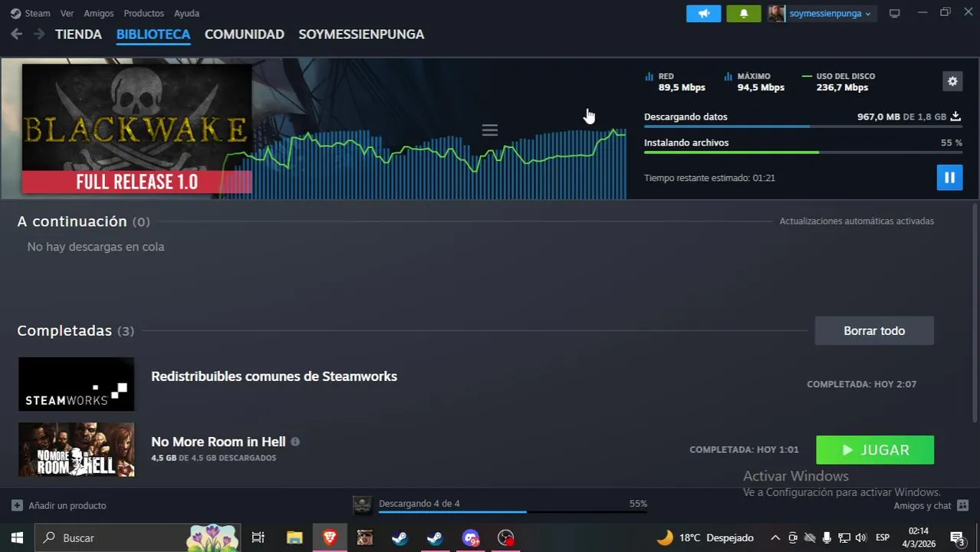Click the soymessienpunga profile avatar
Image resolution: width=980 pixels, height=552 pixels.
[x=777, y=13]
